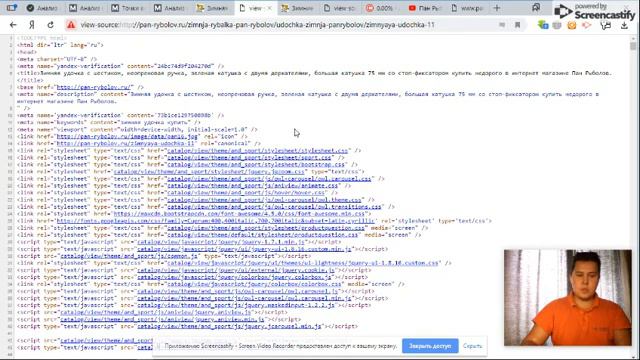Open the downloads arrow icon

624,25
